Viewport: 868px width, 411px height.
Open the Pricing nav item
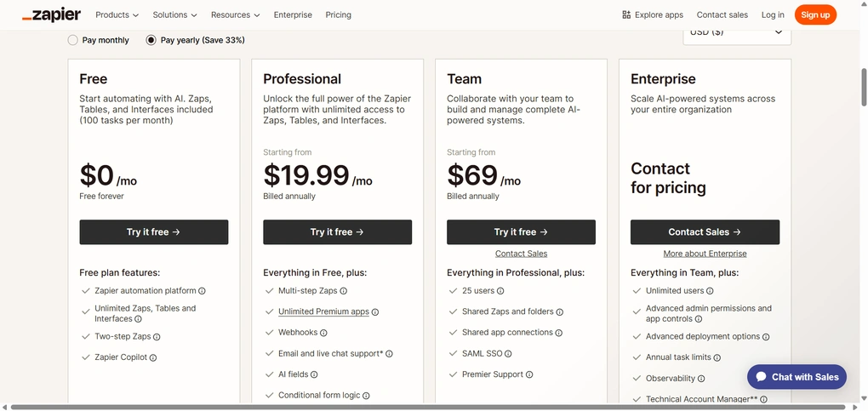[338, 15]
